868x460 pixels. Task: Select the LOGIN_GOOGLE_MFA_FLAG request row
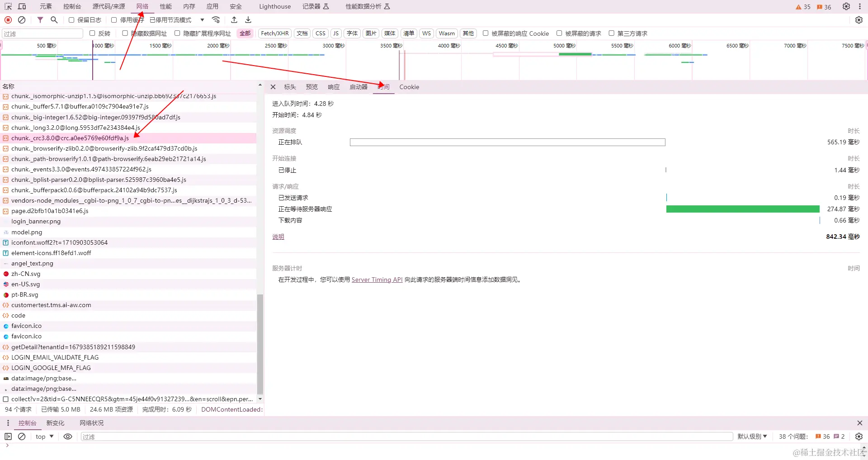tap(128, 368)
